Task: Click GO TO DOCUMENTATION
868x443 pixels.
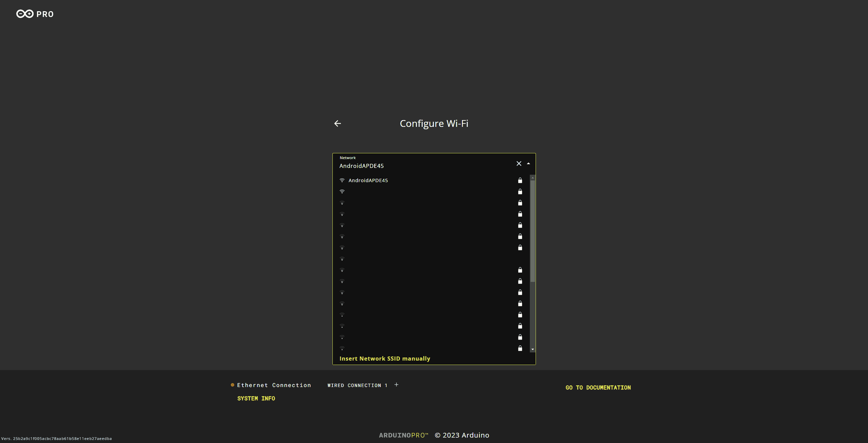Action: click(x=597, y=387)
